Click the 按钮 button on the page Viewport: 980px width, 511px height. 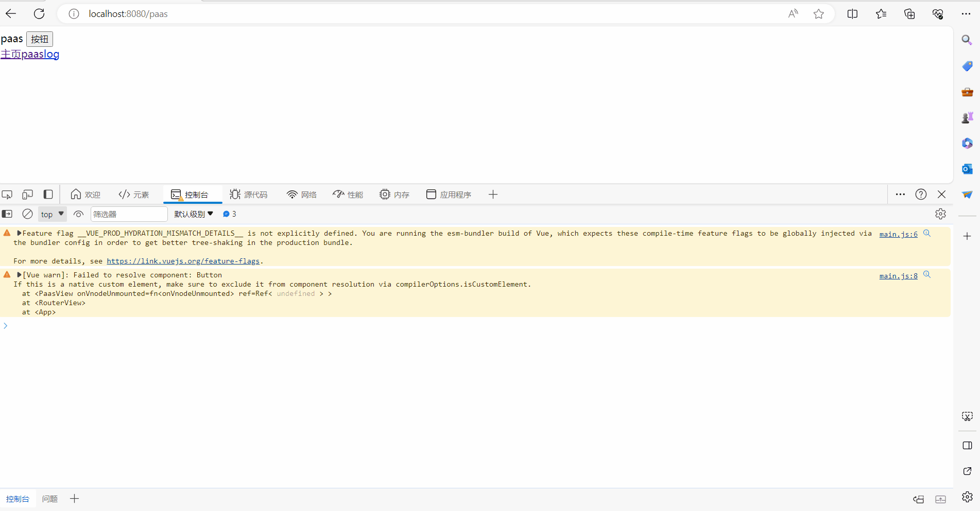point(40,39)
